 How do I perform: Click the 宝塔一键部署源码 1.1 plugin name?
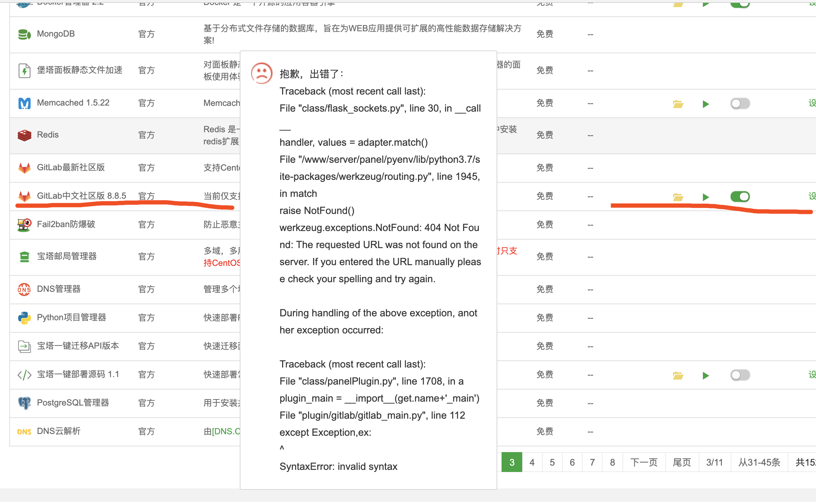(78, 374)
